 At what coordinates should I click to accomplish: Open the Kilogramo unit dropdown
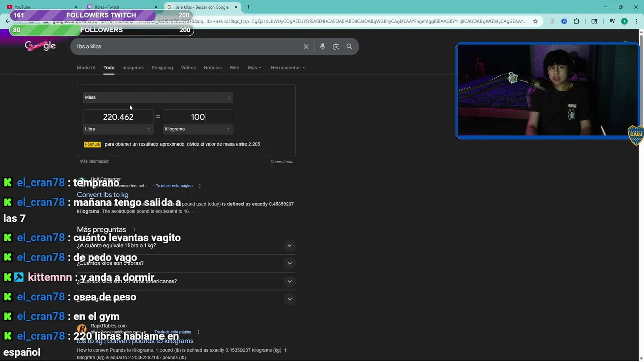pos(198,129)
